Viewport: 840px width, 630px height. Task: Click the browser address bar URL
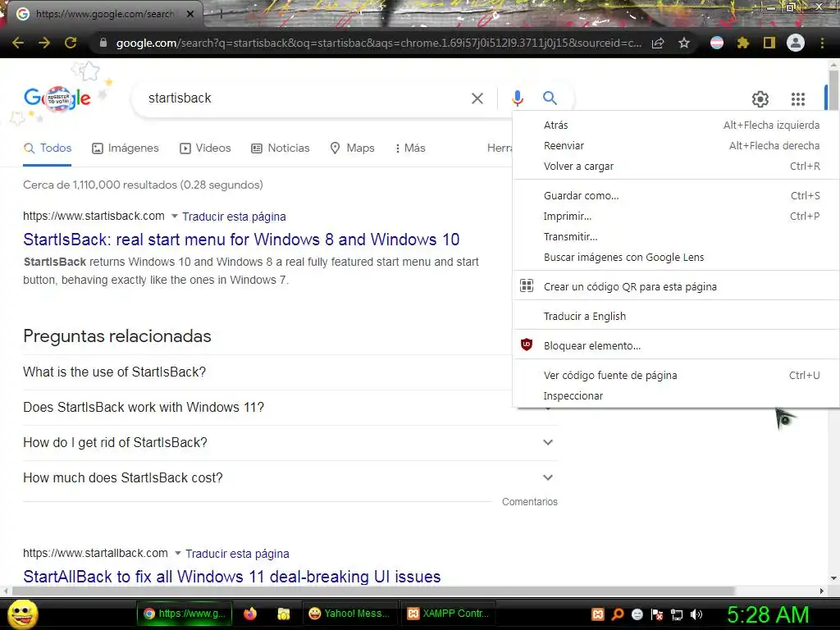[x=378, y=43]
